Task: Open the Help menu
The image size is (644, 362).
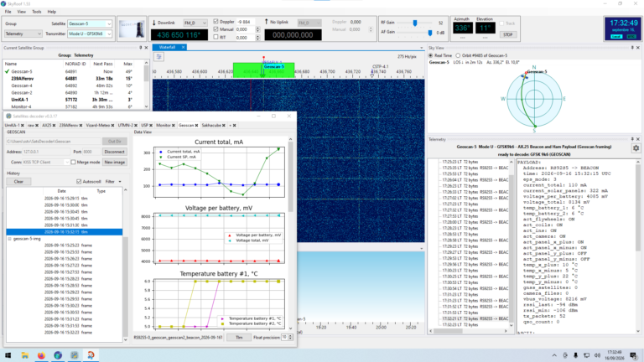Action: (x=52, y=12)
